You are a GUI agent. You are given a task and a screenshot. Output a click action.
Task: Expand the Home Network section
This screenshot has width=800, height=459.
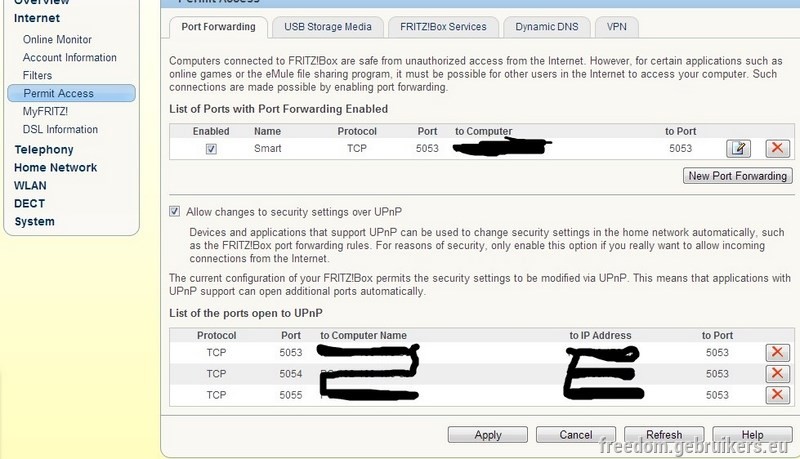click(x=56, y=168)
